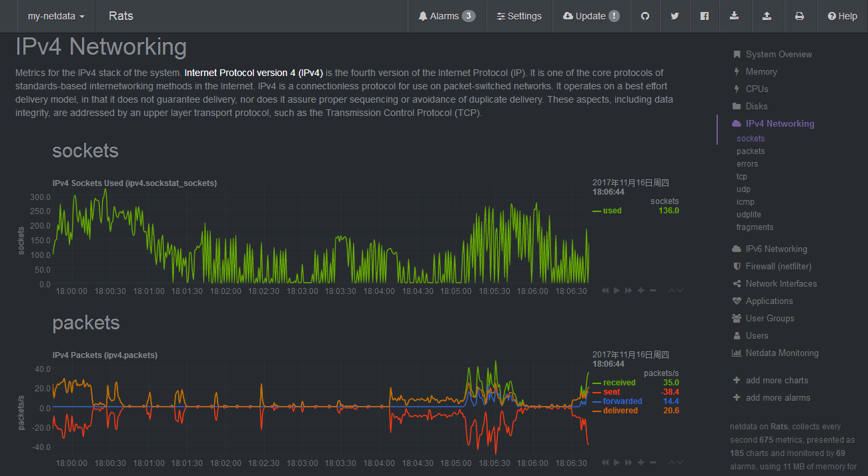The height and width of the screenshot is (476, 868).
Task: Click the print dashboard icon
Action: (799, 16)
